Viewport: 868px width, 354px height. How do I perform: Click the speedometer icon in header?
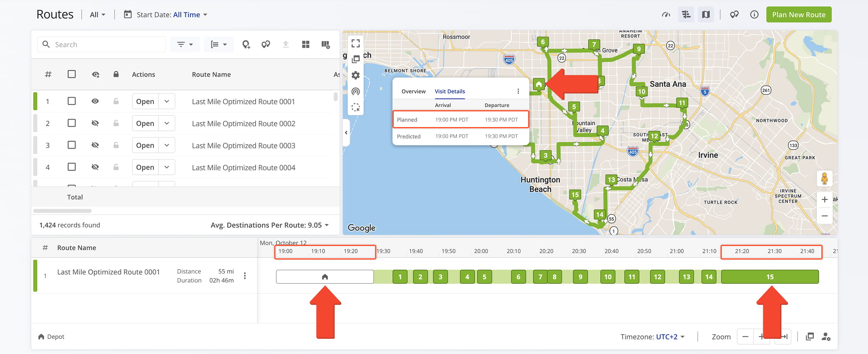point(666,14)
